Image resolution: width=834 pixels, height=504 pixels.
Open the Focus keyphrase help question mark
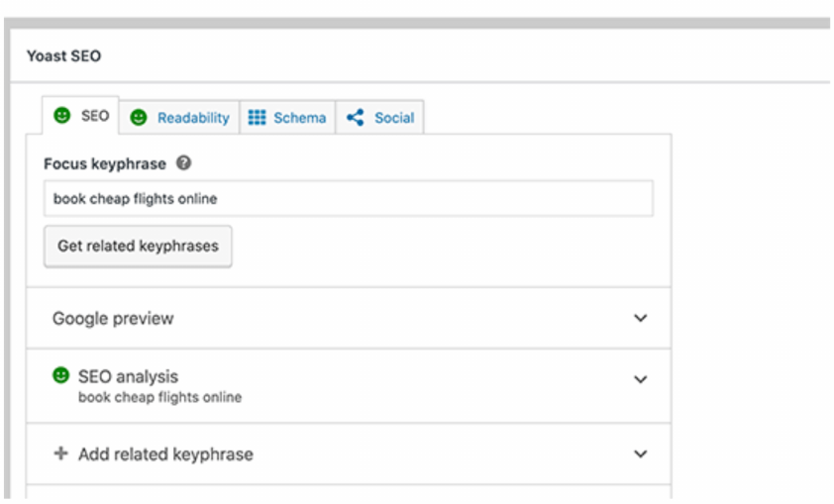(183, 163)
